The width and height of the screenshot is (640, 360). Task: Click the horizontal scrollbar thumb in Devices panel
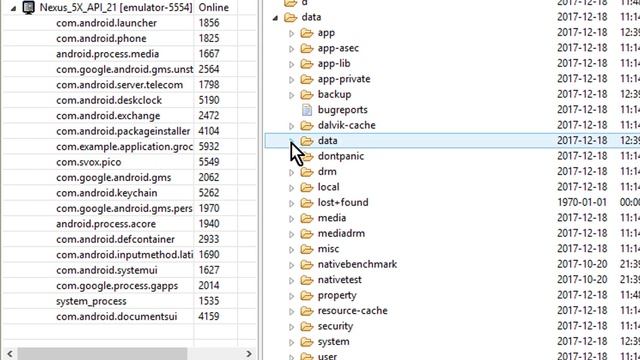pyautogui.click(x=102, y=353)
